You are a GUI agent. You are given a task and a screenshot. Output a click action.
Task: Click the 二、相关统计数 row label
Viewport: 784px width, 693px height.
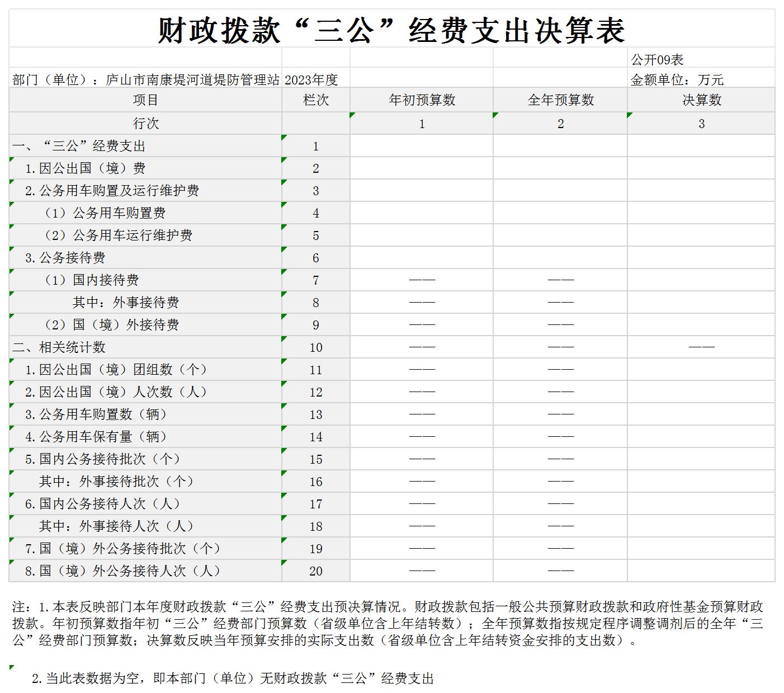point(59,347)
